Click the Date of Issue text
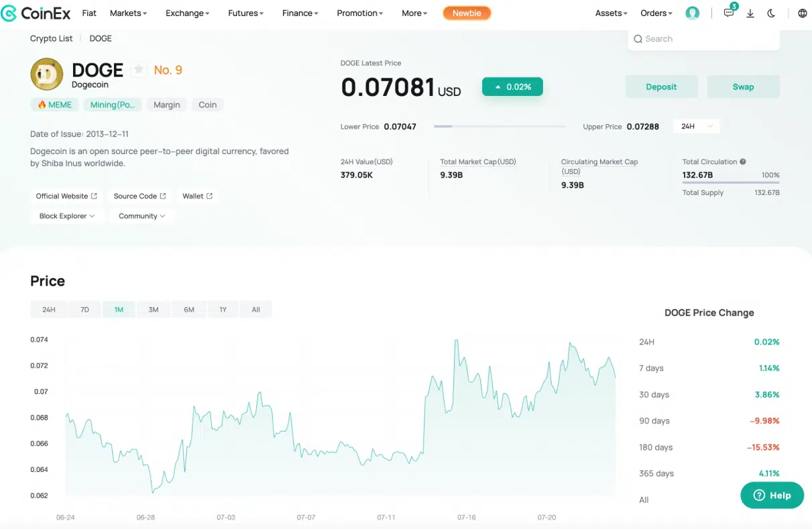 tap(79, 134)
